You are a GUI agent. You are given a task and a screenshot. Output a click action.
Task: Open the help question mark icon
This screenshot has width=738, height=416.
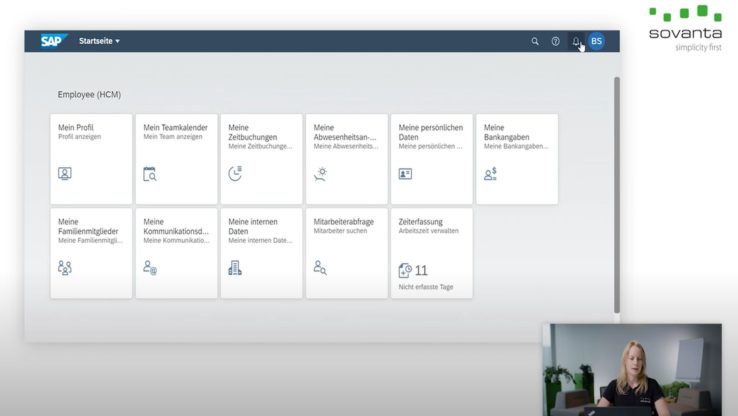point(556,41)
